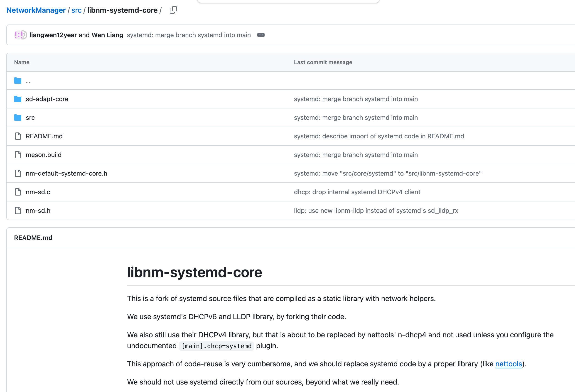Click the parent directory folder icon
575x392 pixels.
point(17,81)
